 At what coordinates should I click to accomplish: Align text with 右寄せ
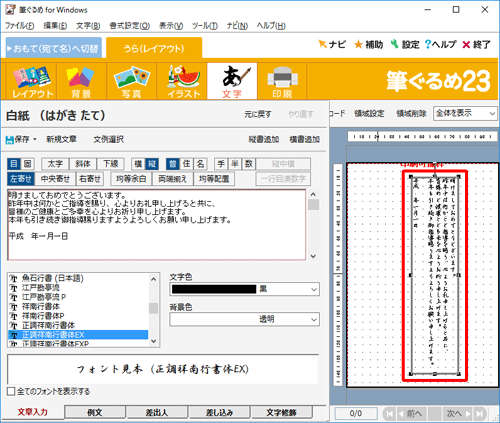pos(90,179)
